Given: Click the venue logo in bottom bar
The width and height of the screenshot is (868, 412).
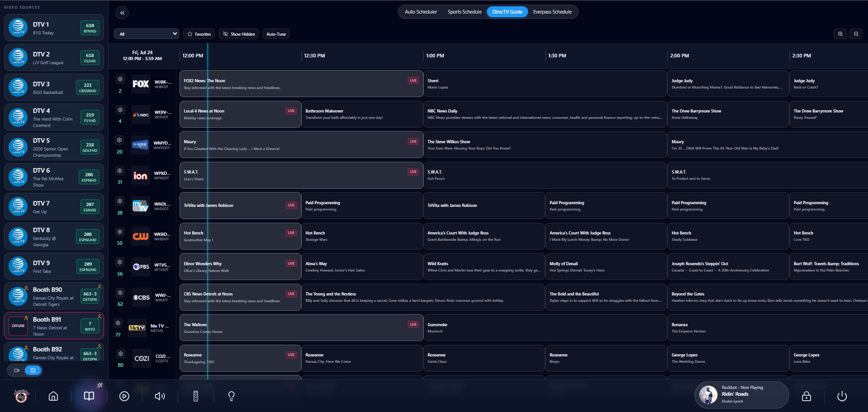Looking at the screenshot, I should coord(21,396).
